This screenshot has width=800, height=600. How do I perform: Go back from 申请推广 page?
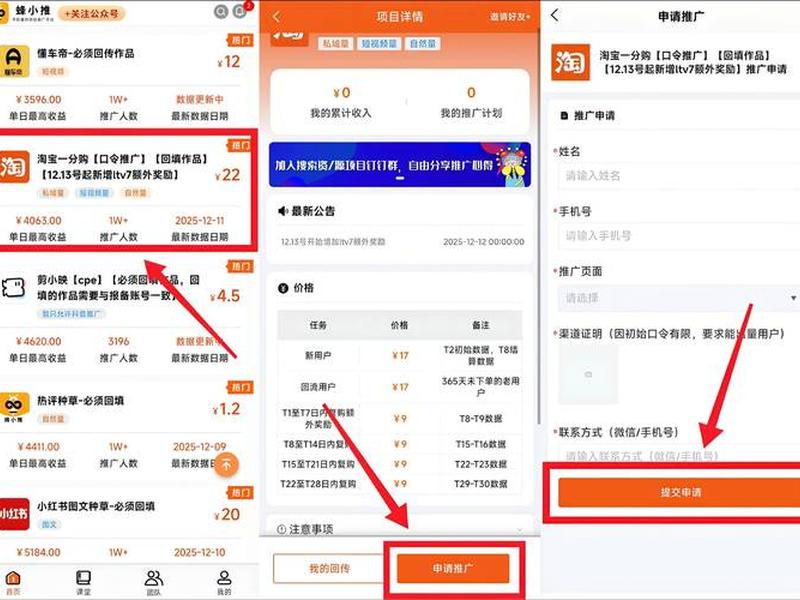[555, 15]
